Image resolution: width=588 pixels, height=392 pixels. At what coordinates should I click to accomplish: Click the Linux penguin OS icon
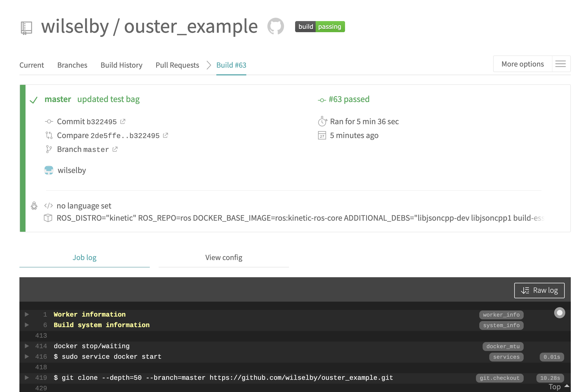pos(34,206)
